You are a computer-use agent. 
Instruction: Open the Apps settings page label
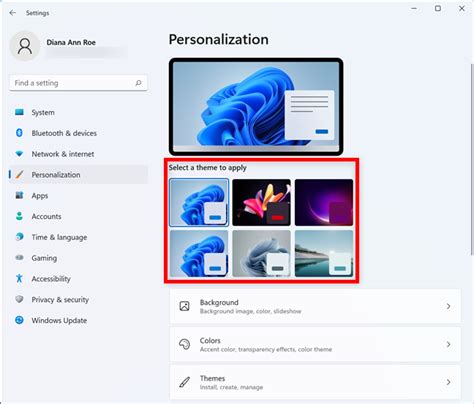[40, 196]
